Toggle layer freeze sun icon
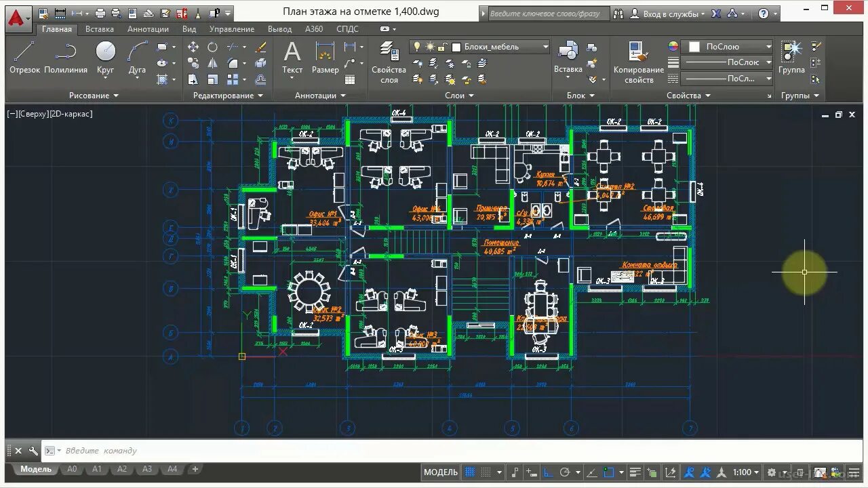 (430, 47)
